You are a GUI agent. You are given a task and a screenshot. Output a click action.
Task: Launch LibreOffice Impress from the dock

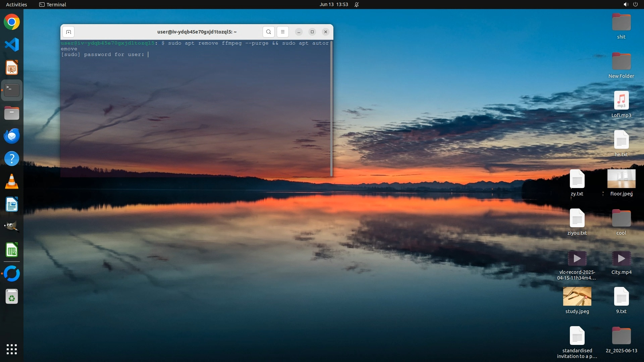[12, 68]
